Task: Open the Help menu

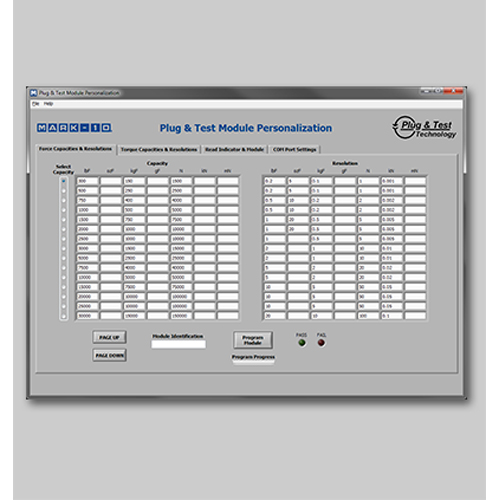Action: click(48, 104)
